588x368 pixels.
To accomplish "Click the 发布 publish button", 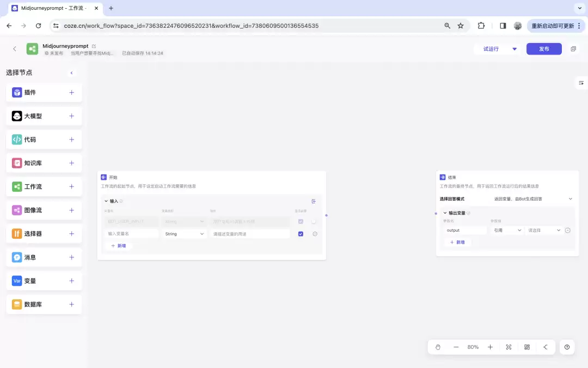I will click(544, 49).
